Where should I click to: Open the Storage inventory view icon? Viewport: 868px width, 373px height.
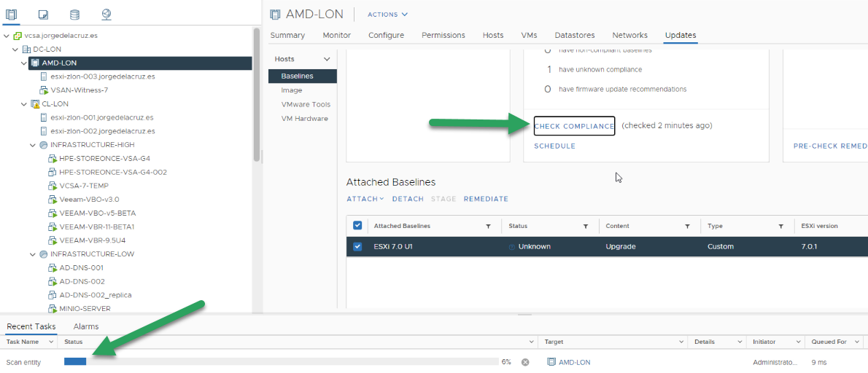(74, 14)
